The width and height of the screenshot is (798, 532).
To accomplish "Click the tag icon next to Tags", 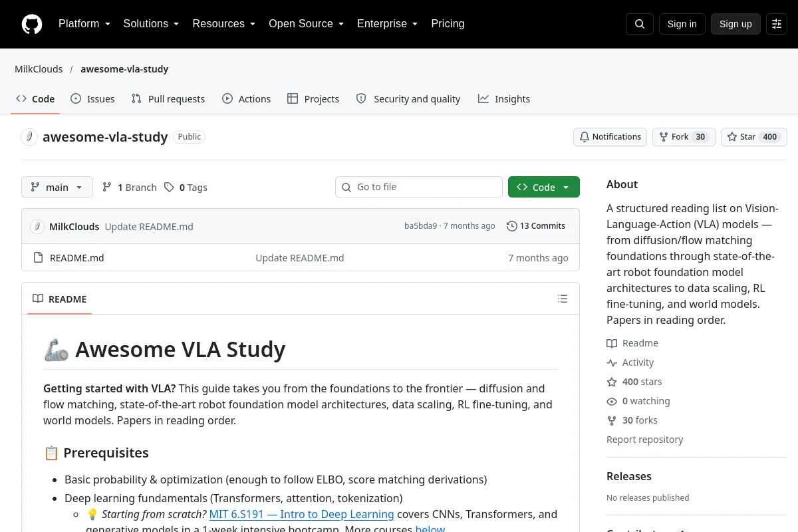I will 170,188.
